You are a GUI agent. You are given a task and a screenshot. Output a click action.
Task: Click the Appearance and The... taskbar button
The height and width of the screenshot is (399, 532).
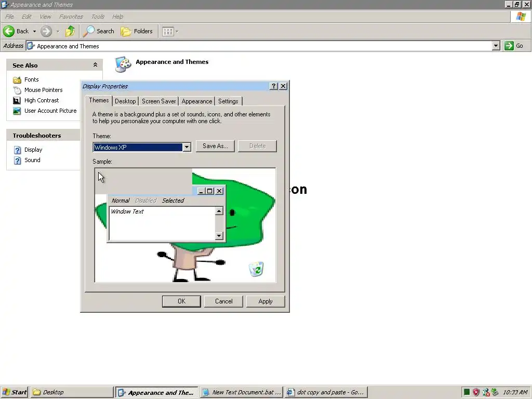tap(157, 392)
